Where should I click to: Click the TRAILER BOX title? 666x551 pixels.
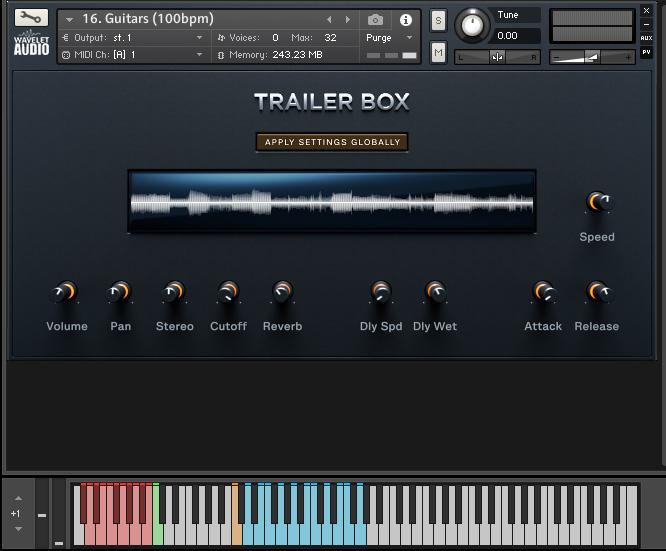tap(332, 102)
